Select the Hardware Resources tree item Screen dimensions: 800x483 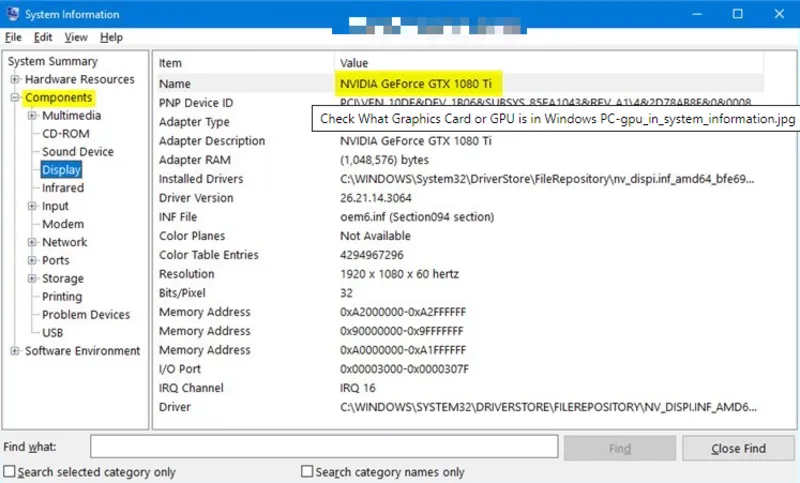[x=80, y=79]
